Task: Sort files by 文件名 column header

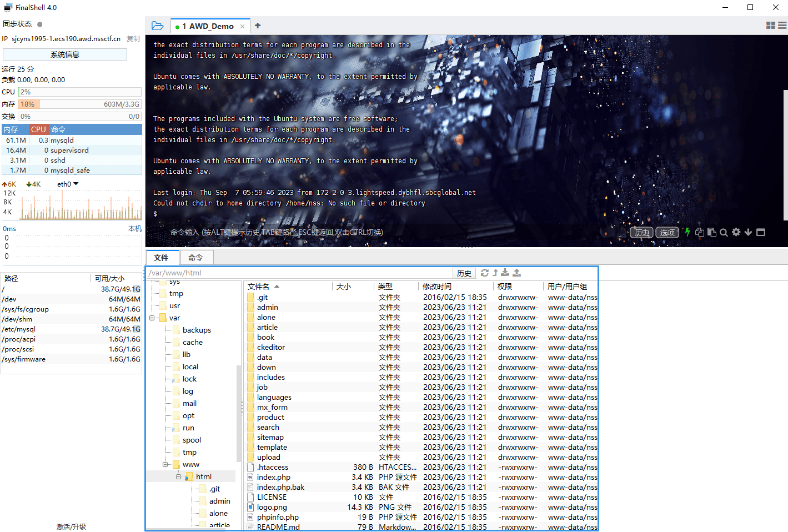Action: click(x=288, y=287)
